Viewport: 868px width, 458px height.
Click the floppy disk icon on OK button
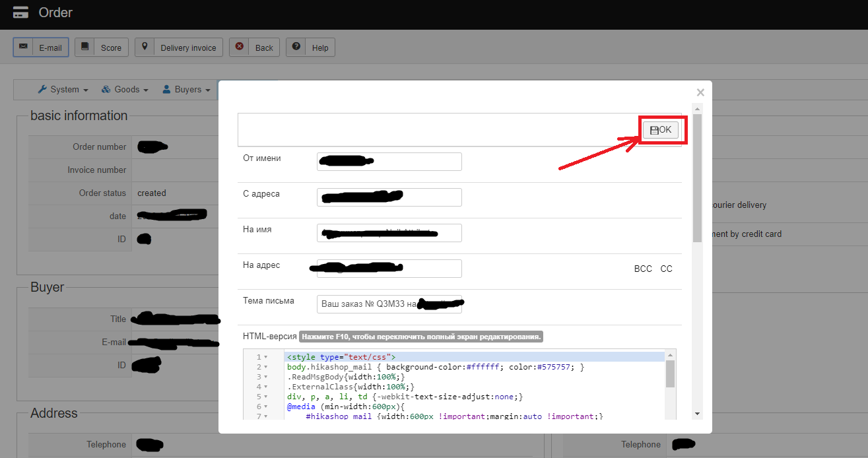654,131
